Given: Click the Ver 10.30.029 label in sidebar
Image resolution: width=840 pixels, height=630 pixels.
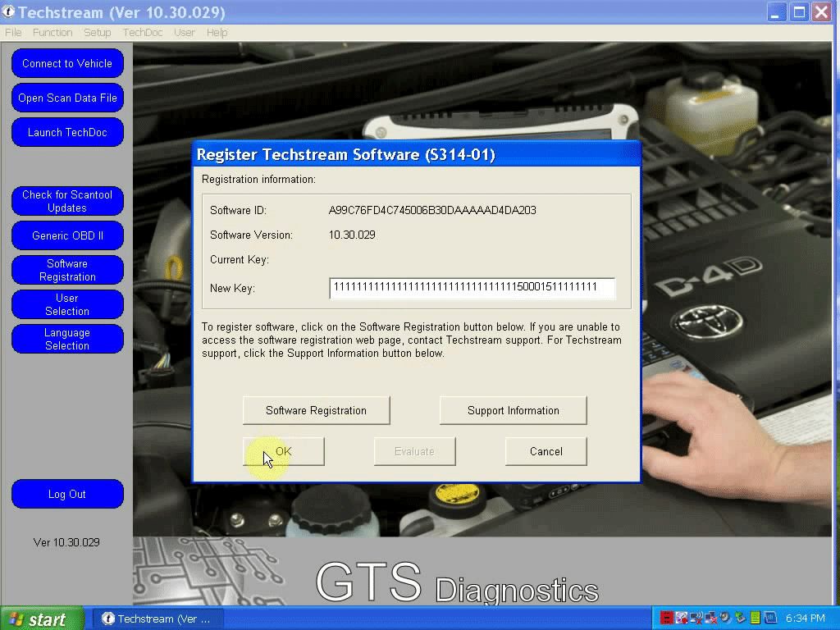Looking at the screenshot, I should coord(66,542).
